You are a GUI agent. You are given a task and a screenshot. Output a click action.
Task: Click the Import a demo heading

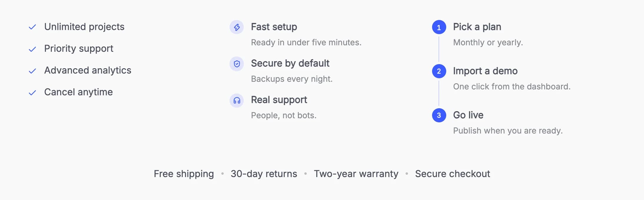point(485,71)
